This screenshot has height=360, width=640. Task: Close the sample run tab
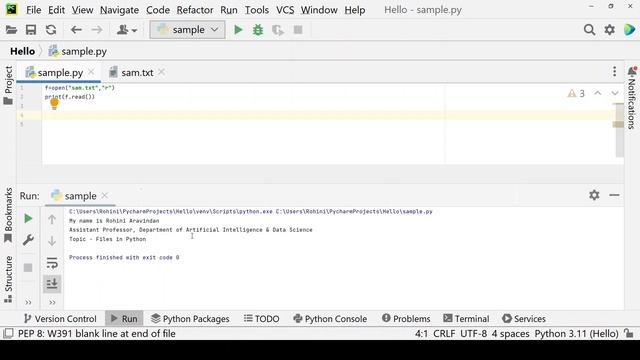coord(105,196)
